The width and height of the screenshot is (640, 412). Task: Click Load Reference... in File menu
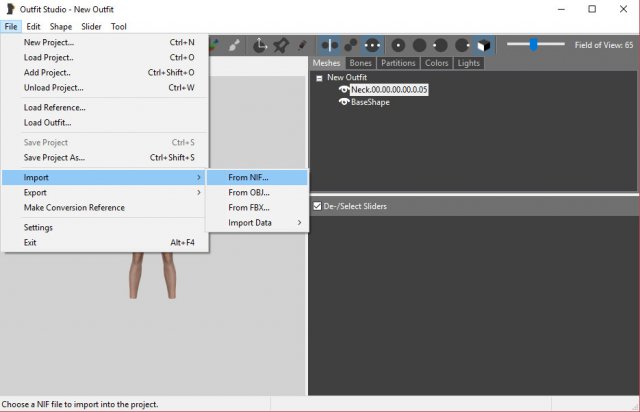[x=55, y=108]
